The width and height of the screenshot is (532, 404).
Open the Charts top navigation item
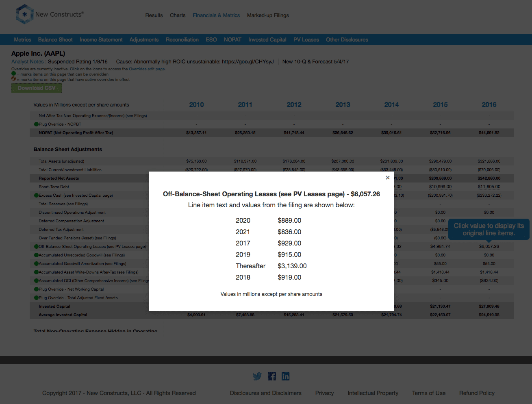178,15
